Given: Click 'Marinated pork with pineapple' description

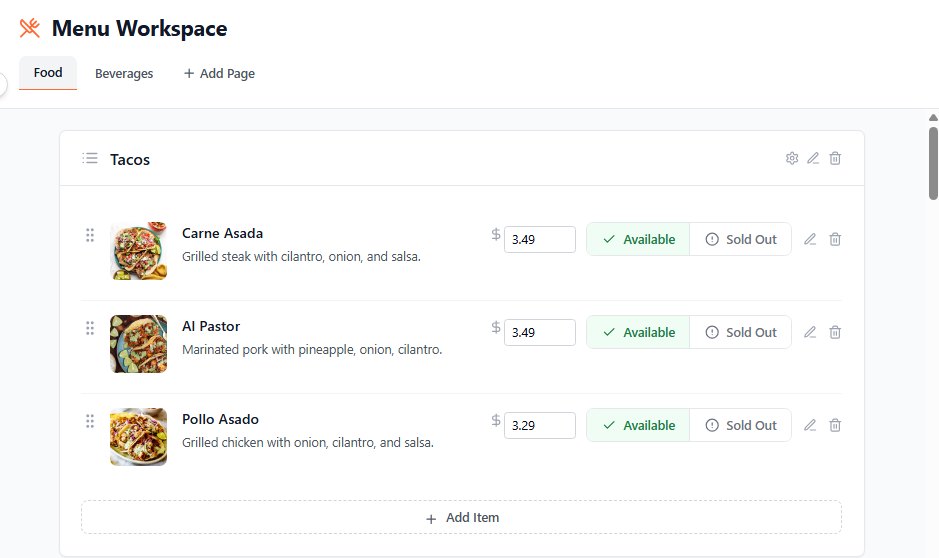Looking at the screenshot, I should pyautogui.click(x=312, y=349).
